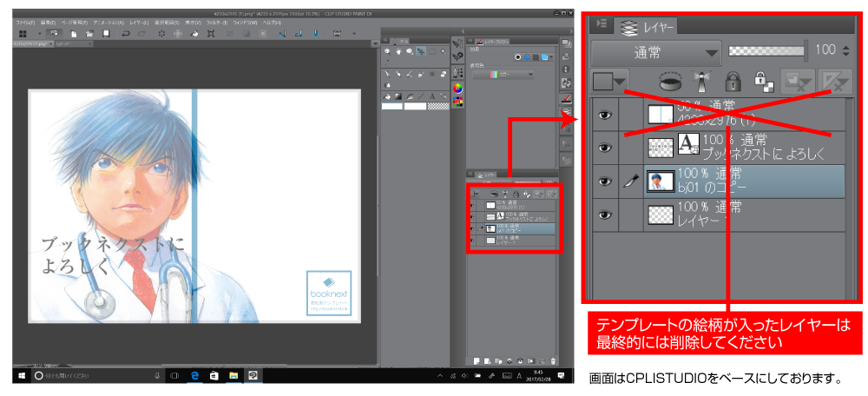This screenshot has width=868, height=396.
Task: Open the 通常 blend mode dropdown in enlarged panel
Action: tap(656, 53)
